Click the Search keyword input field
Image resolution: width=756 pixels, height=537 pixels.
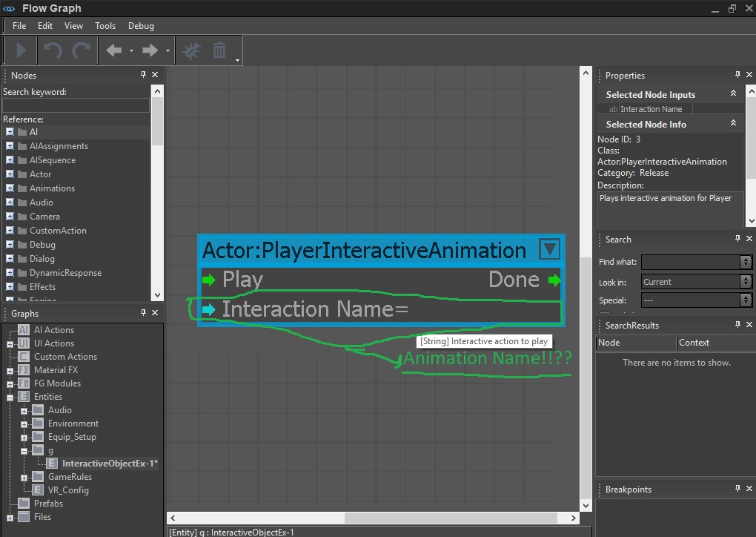(x=76, y=105)
